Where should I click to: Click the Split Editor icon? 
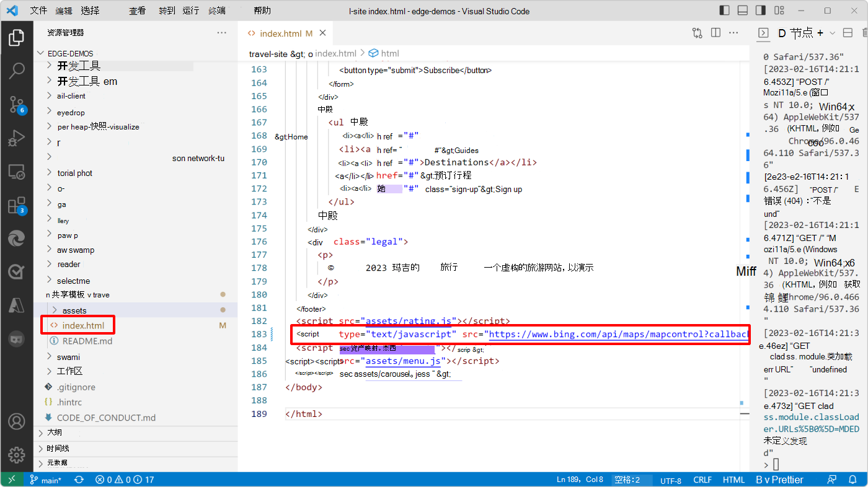tap(715, 33)
